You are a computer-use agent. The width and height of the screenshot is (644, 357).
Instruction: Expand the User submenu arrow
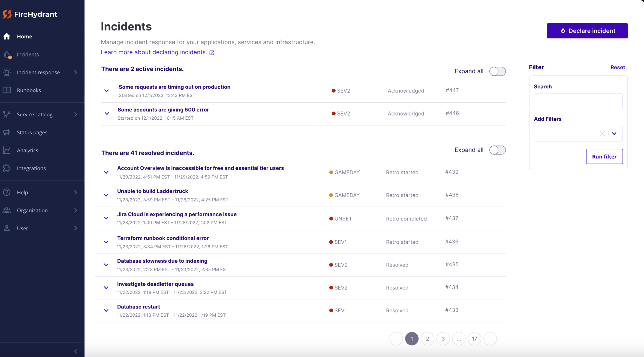click(76, 228)
